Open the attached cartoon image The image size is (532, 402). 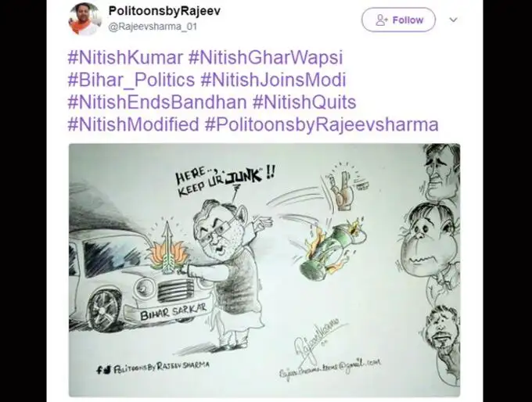(264, 270)
